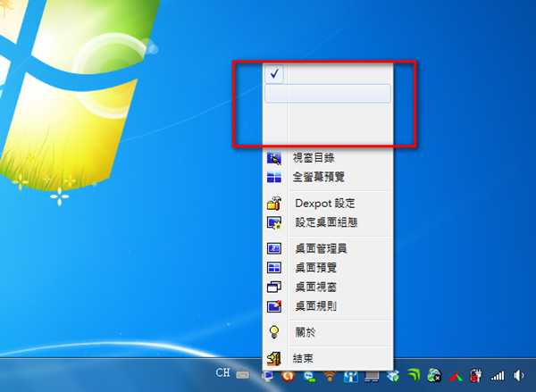Click the 設定桌面組態 icon

tap(274, 221)
